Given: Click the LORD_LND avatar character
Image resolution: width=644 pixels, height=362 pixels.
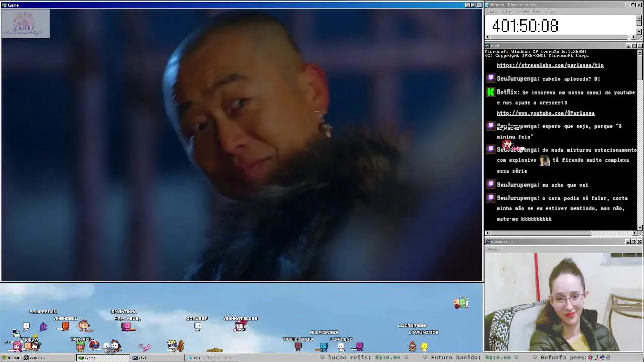Looking at the screenshot, I should 342,346.
